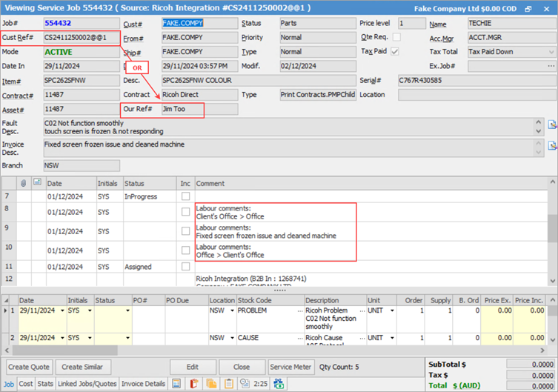Click the Create Quote button
This screenshot has width=558, height=392.
coord(29,367)
